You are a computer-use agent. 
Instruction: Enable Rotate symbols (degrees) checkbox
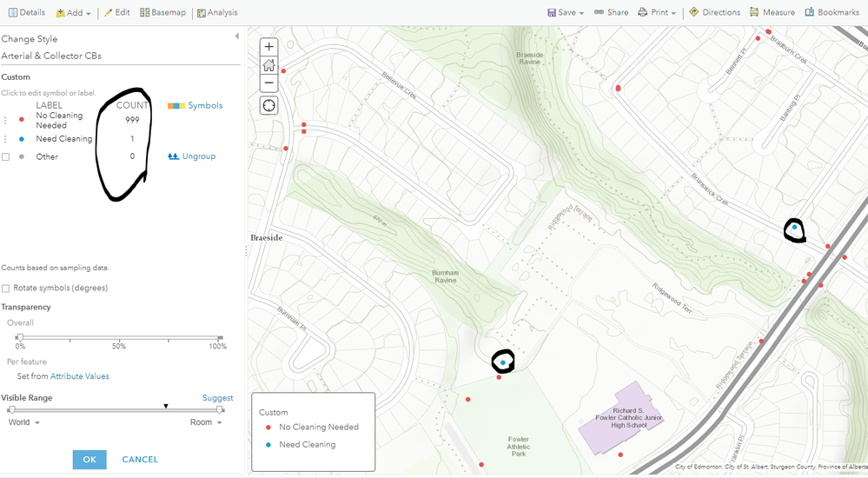click(5, 288)
